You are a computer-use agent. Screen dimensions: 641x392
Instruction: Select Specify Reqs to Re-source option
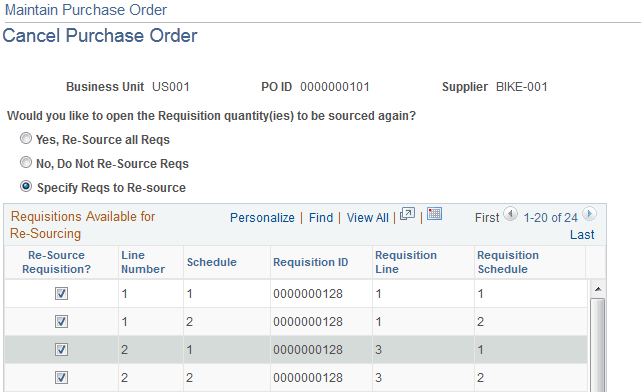[26, 187]
